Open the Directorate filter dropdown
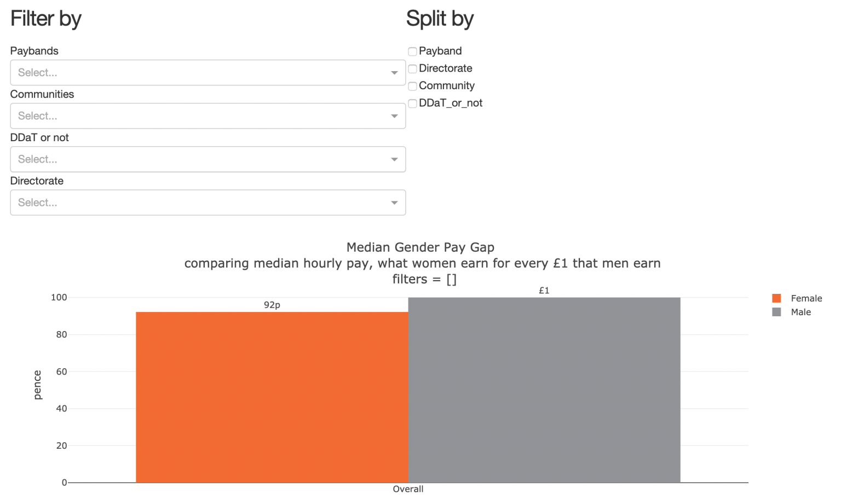The image size is (841, 504). click(x=208, y=202)
